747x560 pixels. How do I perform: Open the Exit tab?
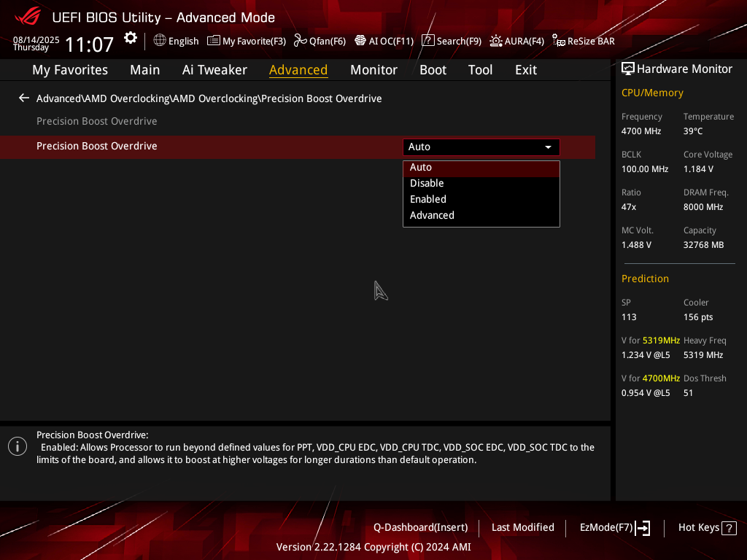coord(526,70)
